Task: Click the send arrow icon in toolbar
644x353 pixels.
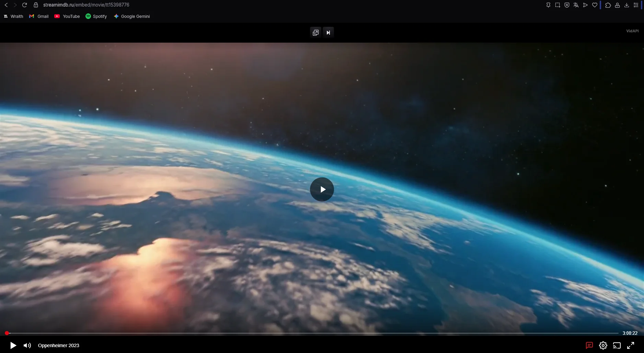Action: [x=585, y=5]
